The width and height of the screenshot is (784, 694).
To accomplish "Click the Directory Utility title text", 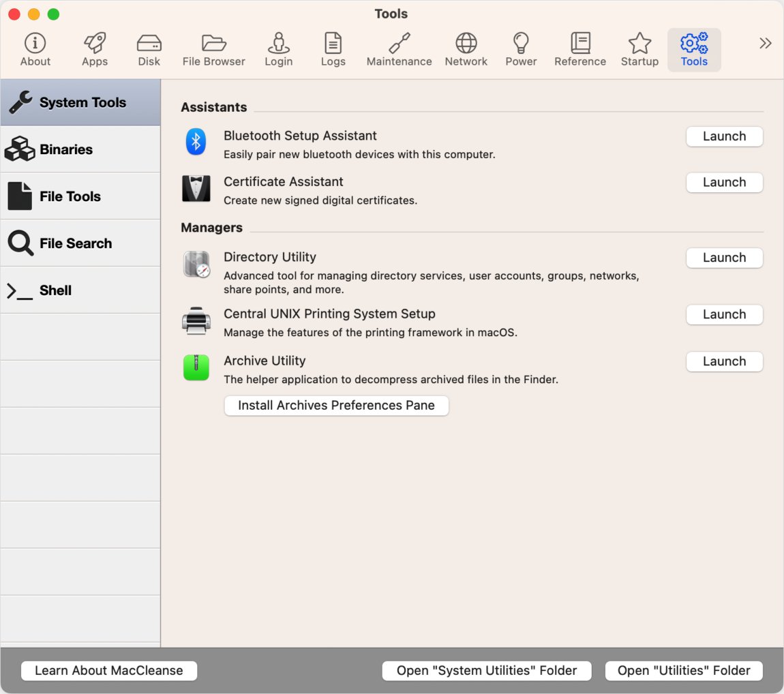I will (269, 257).
